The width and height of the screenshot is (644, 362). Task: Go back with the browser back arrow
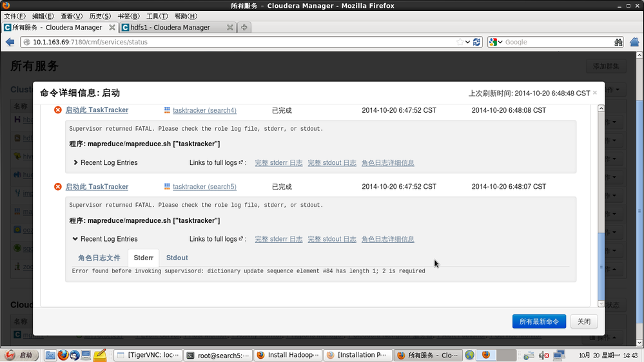(x=10, y=42)
